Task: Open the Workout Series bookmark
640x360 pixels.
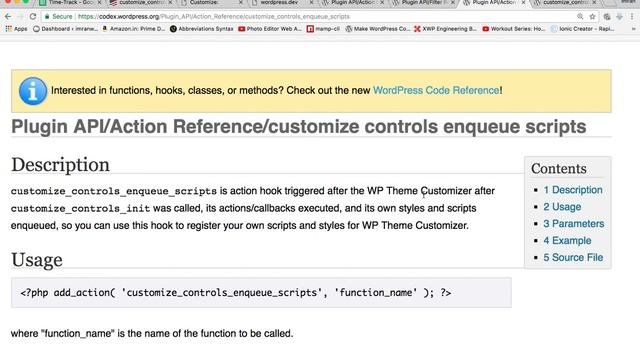Action: click(x=513, y=29)
